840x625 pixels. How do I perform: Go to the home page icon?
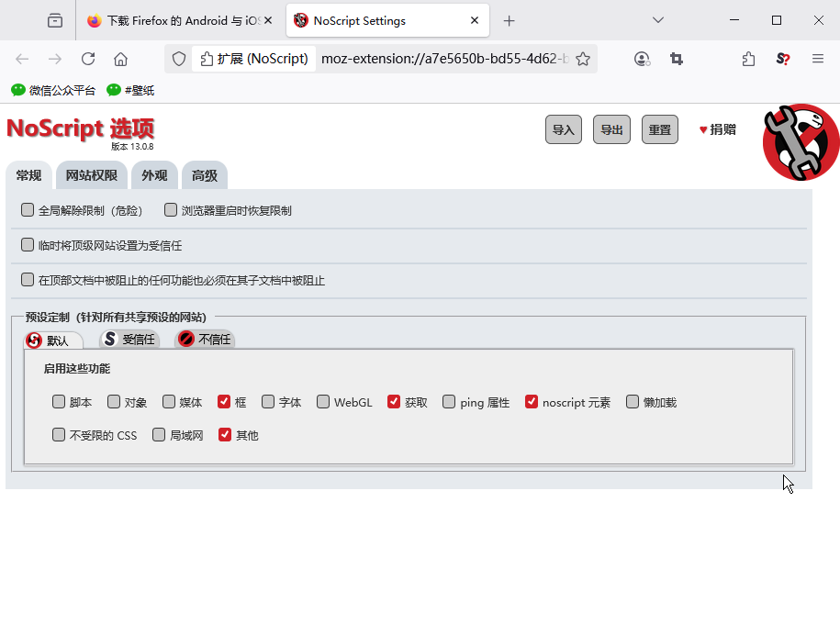[120, 59]
